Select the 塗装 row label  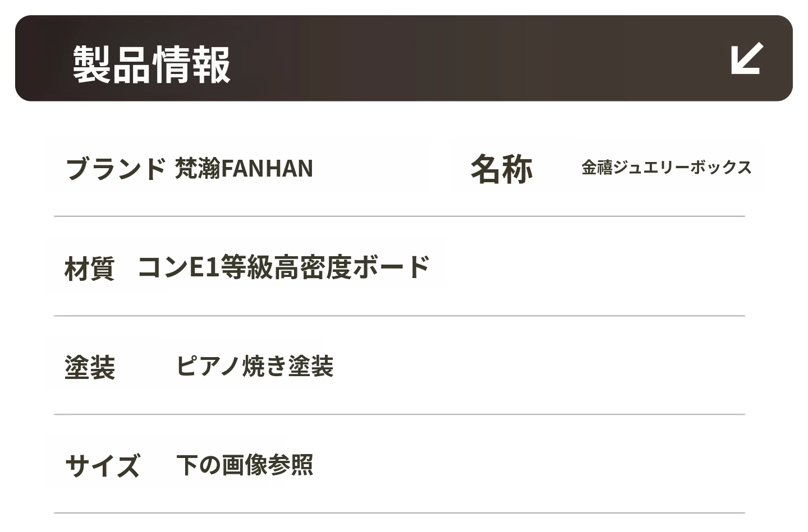click(90, 368)
